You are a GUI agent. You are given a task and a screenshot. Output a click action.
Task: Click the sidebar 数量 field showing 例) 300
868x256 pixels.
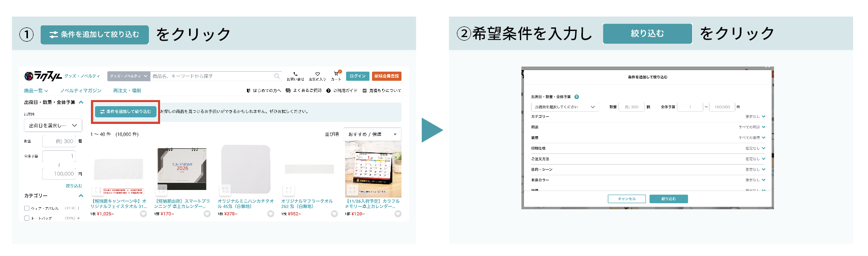point(59,141)
